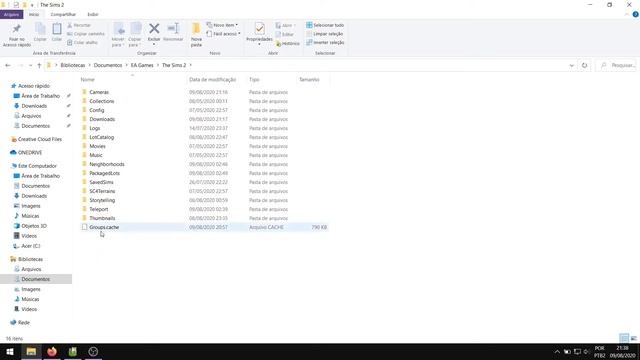Click the EA Games breadcrumb

click(142, 65)
